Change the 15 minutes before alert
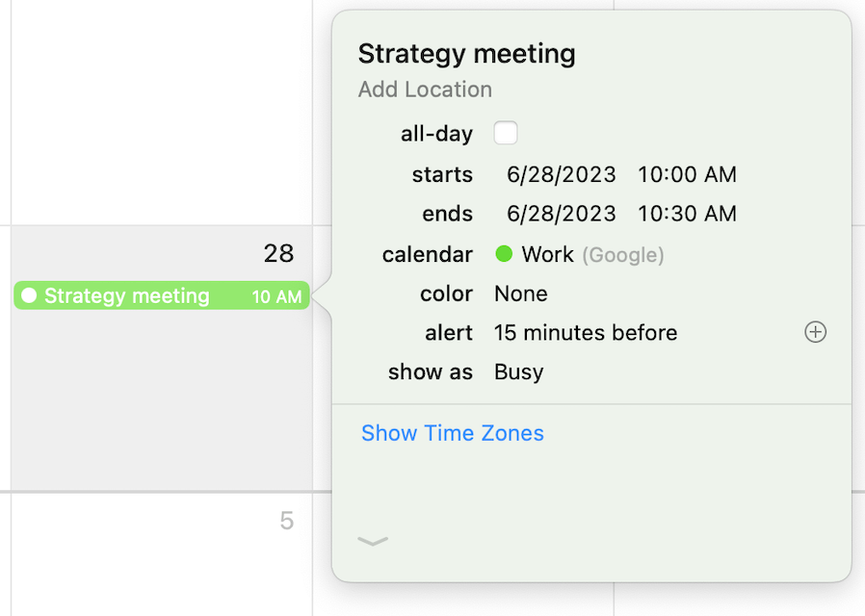This screenshot has height=616, width=865. 586,333
